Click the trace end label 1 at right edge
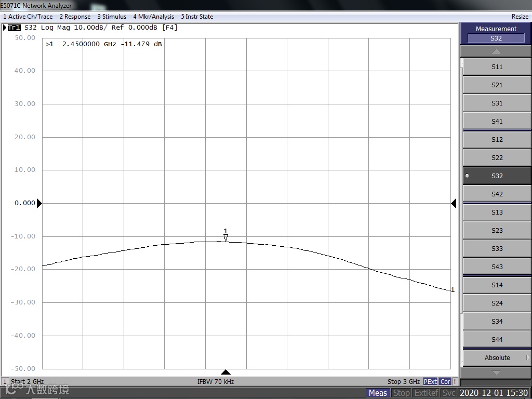 point(453,290)
